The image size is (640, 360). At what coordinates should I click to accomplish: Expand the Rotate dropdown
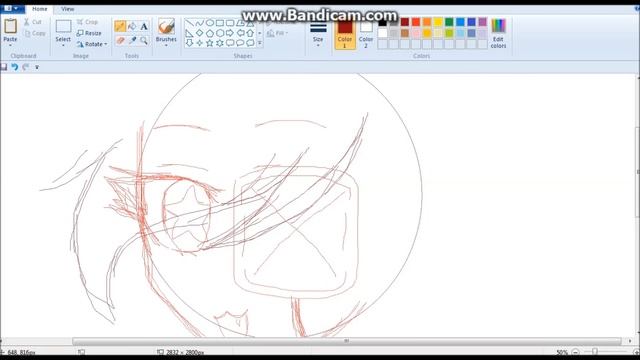105,44
